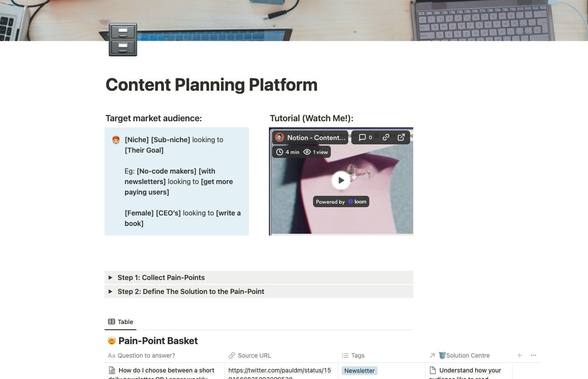Click the Notion - Content video title
The image size is (588, 379).
click(316, 138)
